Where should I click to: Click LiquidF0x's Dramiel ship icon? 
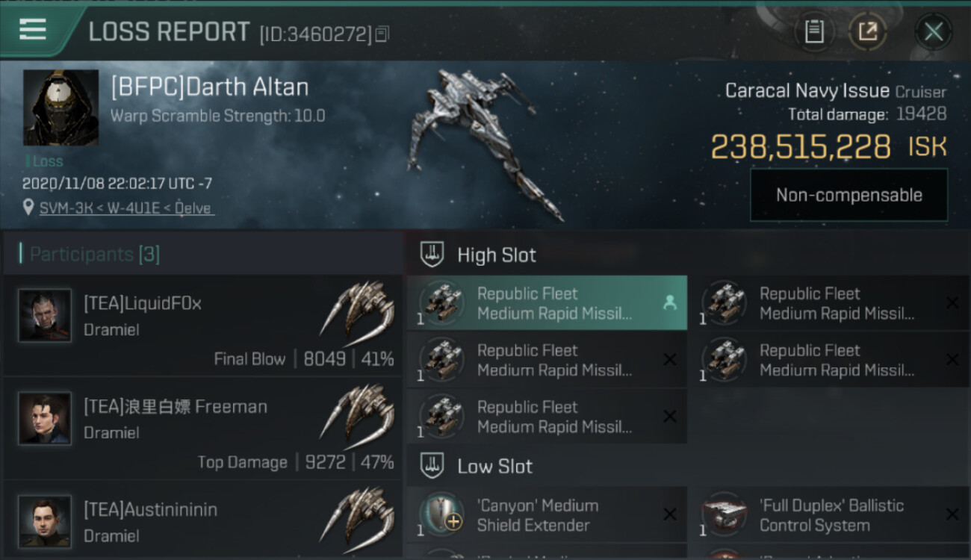pyautogui.click(x=357, y=307)
